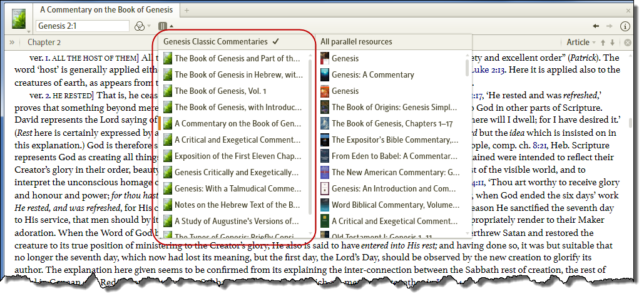Click the cover icon beside Genesis: An Introduction
This screenshot has height=301, width=644.
coord(325,188)
